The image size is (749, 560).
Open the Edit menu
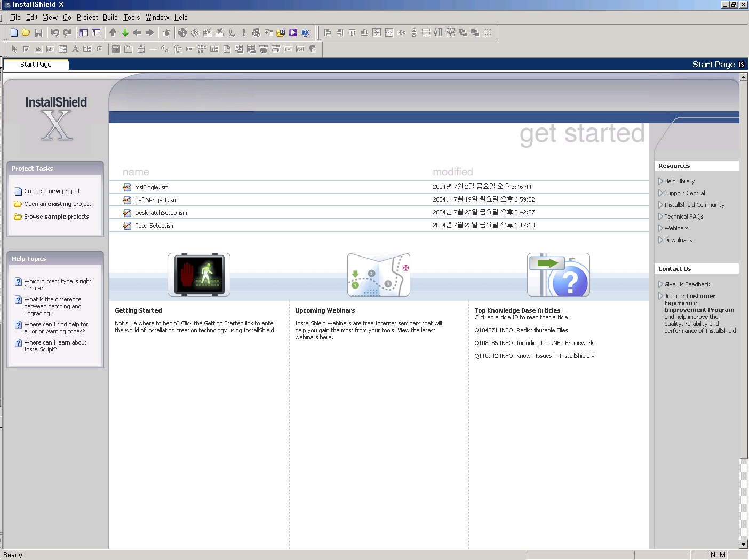[32, 18]
